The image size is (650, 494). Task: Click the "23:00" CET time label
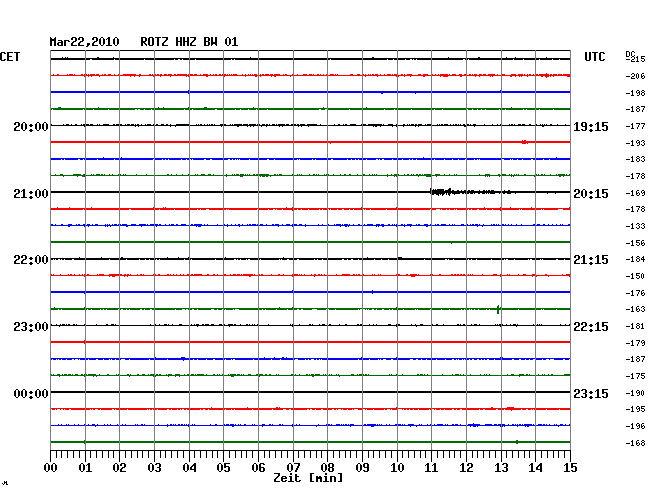[x=31, y=327]
